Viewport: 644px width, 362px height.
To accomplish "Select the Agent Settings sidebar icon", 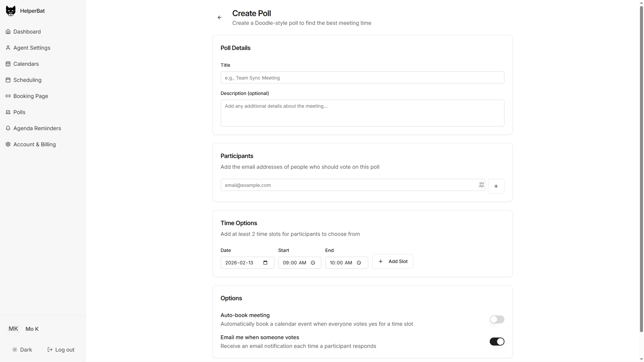I will point(8,48).
